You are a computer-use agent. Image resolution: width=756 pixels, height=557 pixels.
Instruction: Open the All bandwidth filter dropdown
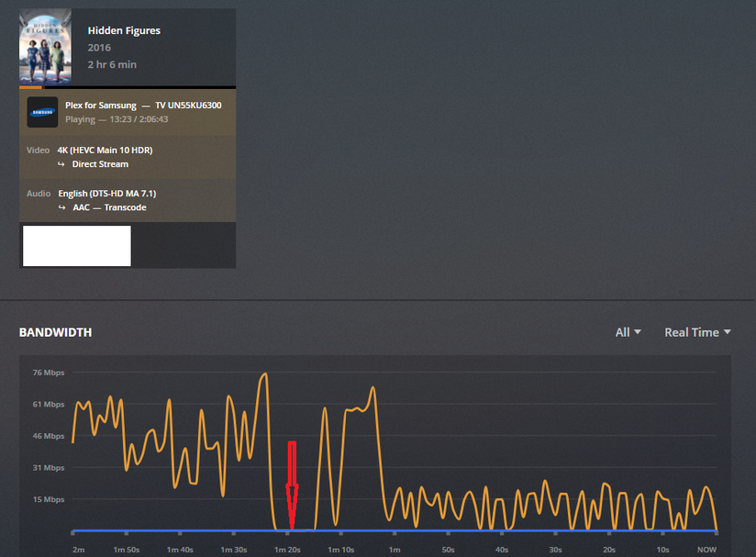(x=628, y=332)
